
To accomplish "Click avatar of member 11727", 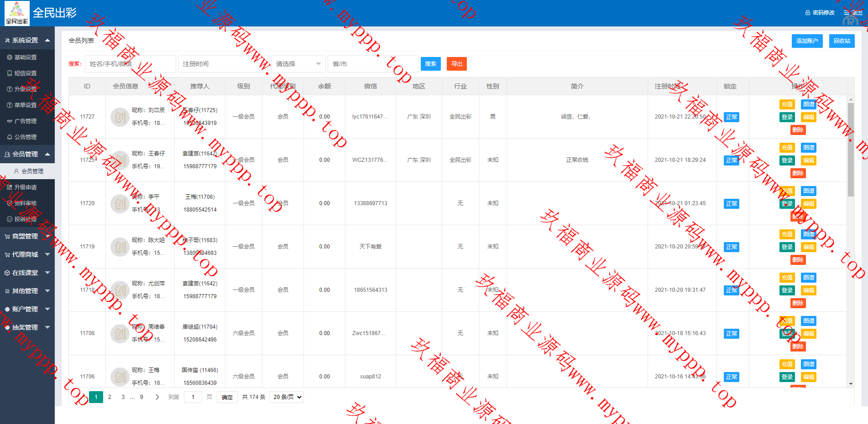I will 120,117.
